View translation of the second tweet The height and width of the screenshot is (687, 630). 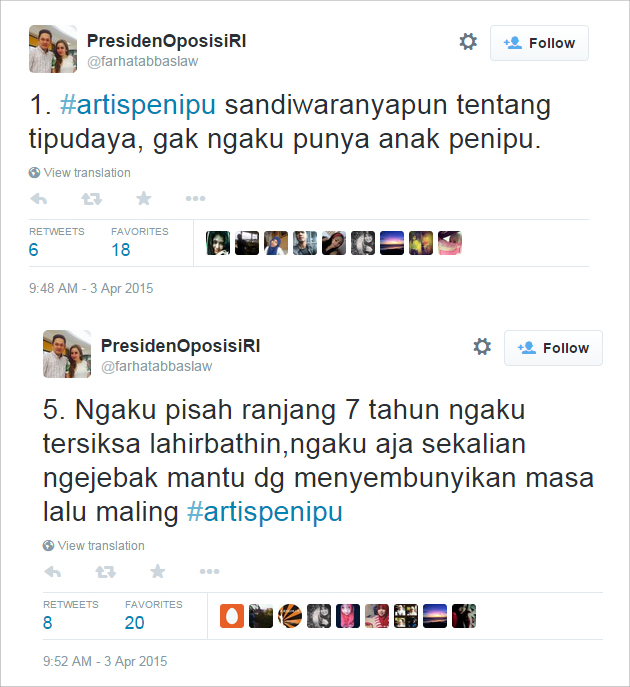click(94, 545)
